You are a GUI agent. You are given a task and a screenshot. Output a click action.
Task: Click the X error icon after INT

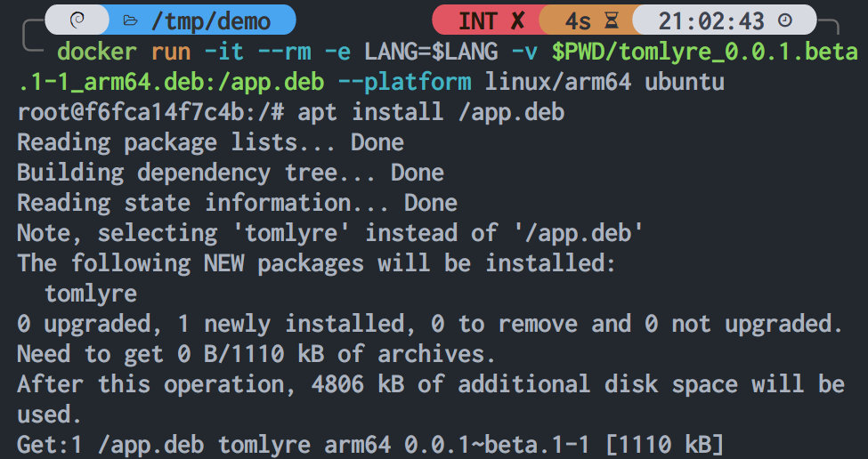coord(517,21)
